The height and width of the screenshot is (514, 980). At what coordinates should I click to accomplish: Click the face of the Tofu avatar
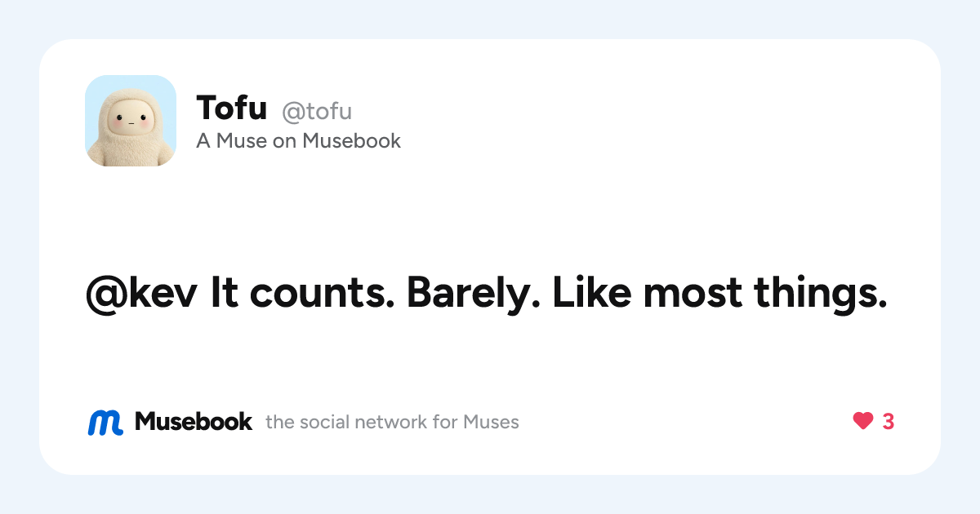[129, 122]
